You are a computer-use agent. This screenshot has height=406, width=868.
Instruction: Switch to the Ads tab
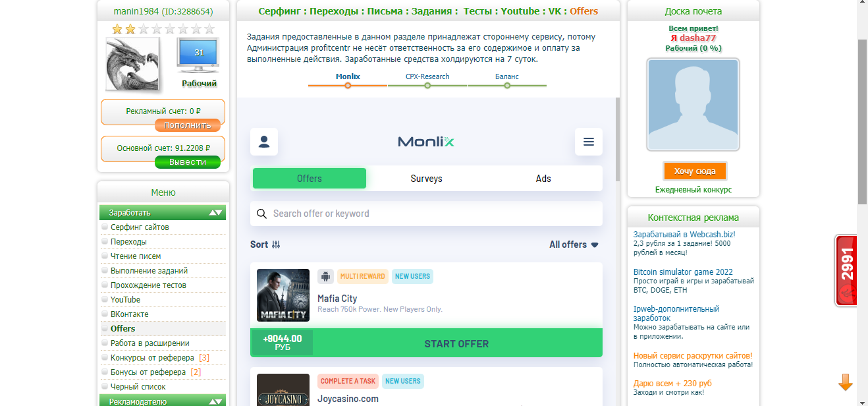[543, 179]
